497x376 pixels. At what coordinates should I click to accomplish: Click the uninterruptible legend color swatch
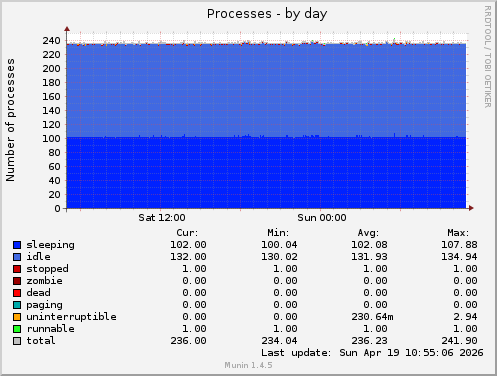coord(17,317)
